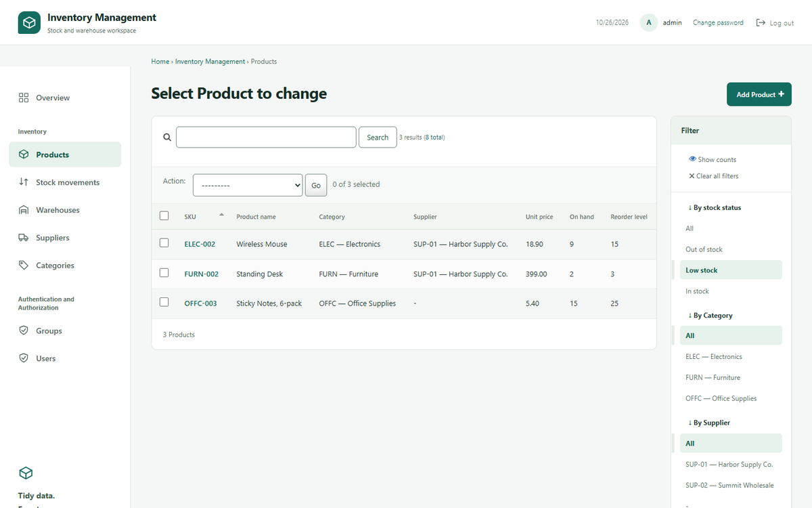Screen dimensions: 812x508
Task: Filter by Out of stock
Action: point(731,249)
